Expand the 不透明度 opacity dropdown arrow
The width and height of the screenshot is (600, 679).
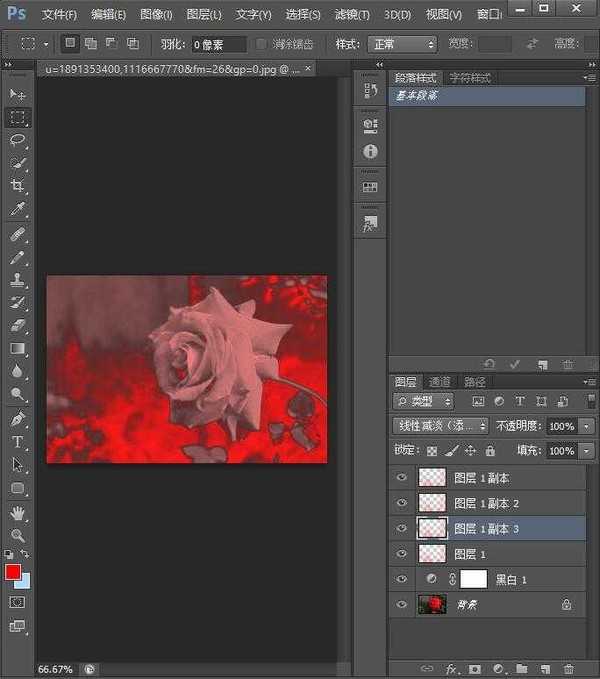586,426
